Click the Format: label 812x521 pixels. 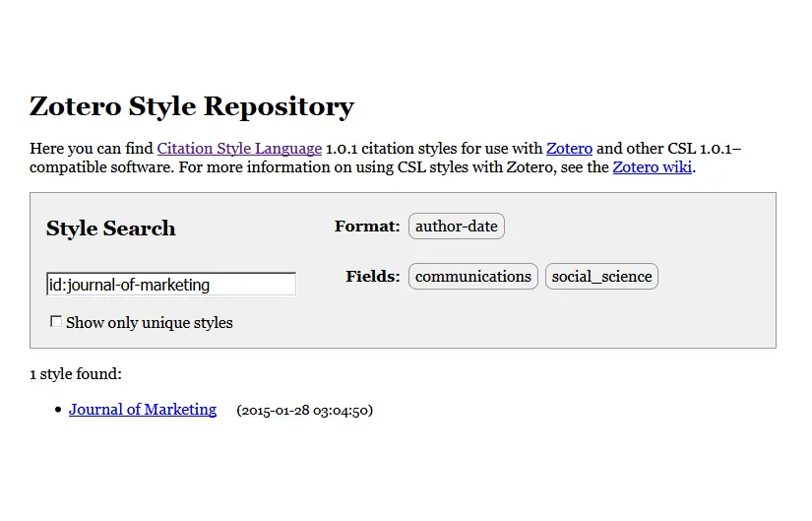[x=367, y=226]
